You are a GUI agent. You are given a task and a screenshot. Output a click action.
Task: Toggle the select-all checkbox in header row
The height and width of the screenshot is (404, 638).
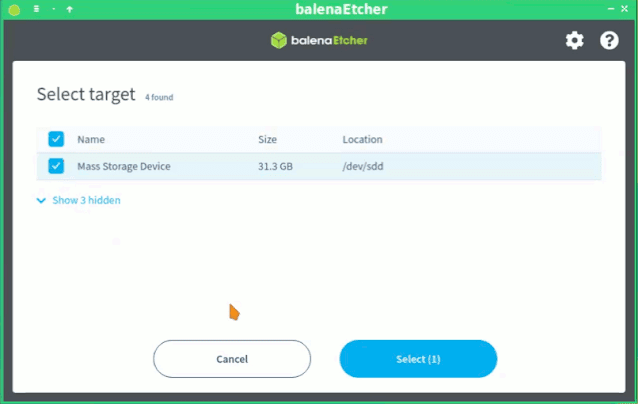pos(56,139)
